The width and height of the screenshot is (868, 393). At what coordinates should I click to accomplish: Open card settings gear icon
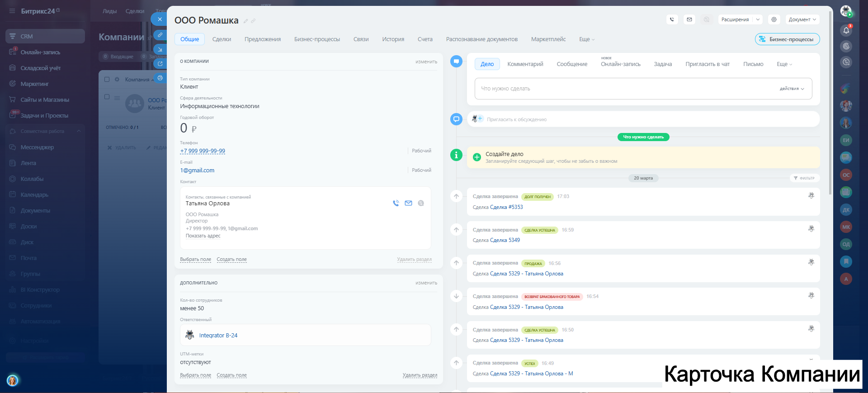point(774,19)
